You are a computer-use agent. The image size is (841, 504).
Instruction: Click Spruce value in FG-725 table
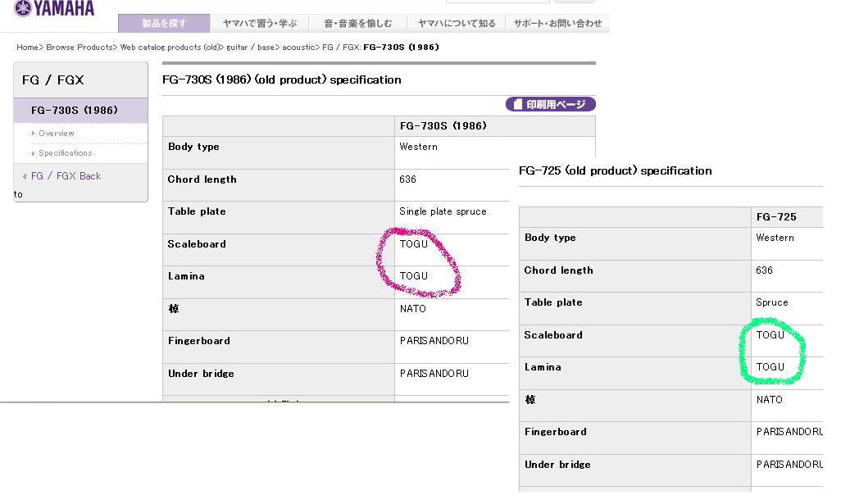coord(772,303)
